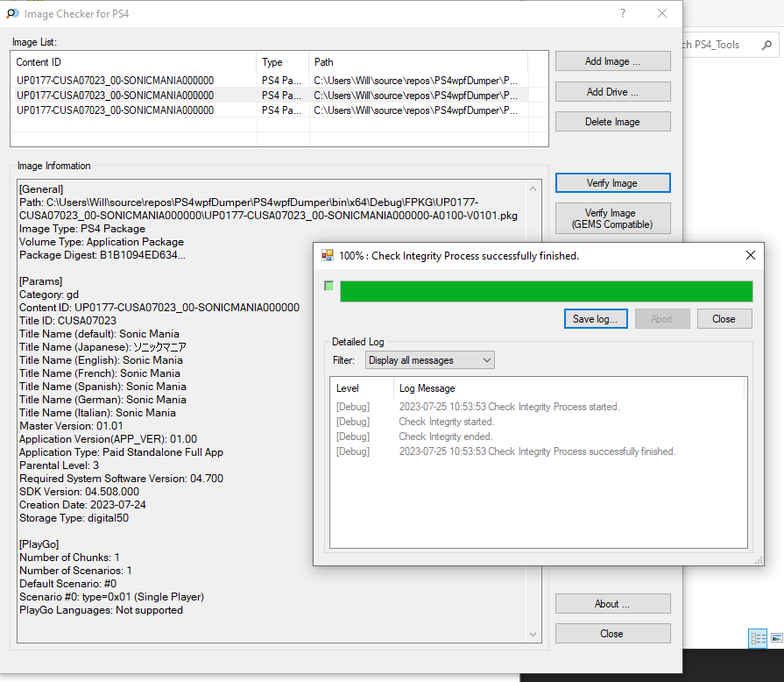This screenshot has height=682, width=784.
Task: Open the Filter dropdown showing Display all messages
Action: tap(429, 360)
